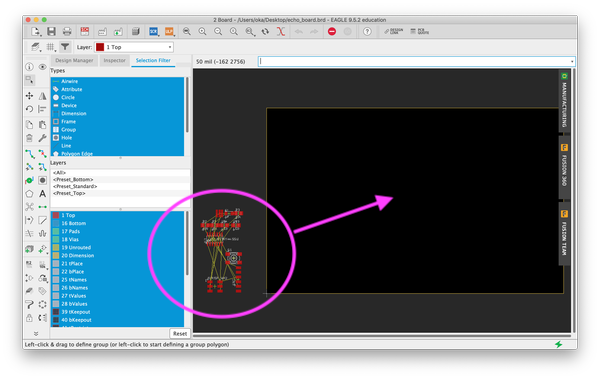This screenshot has width=600, height=379.
Task: Click the Info tool icon
Action: click(29, 67)
